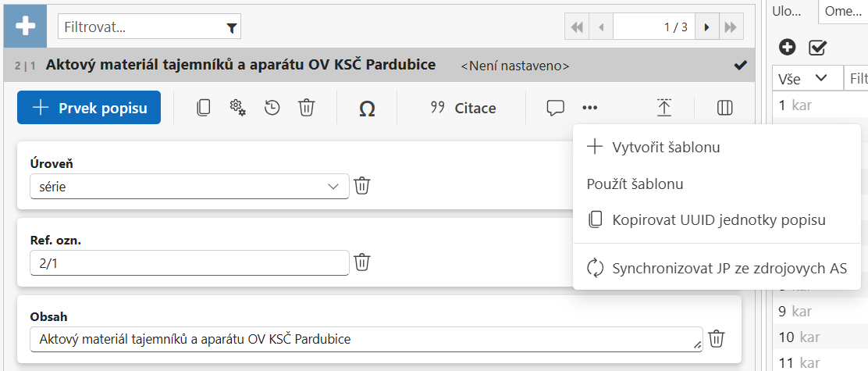The image size is (868, 371).
Task: Select Použít šablonu menu item
Action: point(717,184)
